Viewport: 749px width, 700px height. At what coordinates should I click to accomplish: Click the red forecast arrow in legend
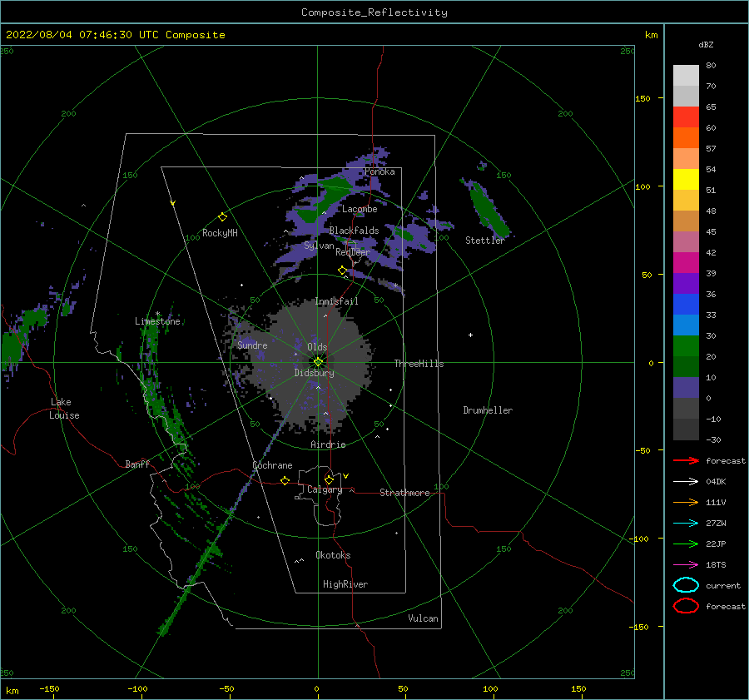pyautogui.click(x=686, y=460)
